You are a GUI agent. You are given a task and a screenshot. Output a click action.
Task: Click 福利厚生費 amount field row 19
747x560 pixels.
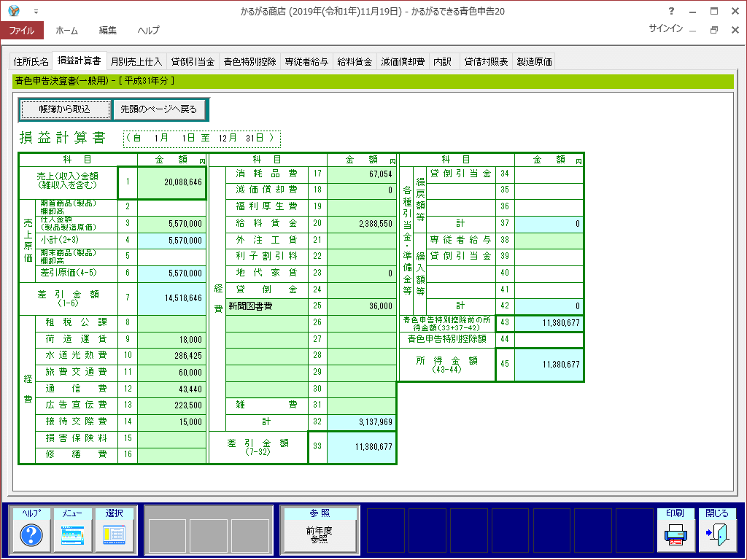coord(362,206)
